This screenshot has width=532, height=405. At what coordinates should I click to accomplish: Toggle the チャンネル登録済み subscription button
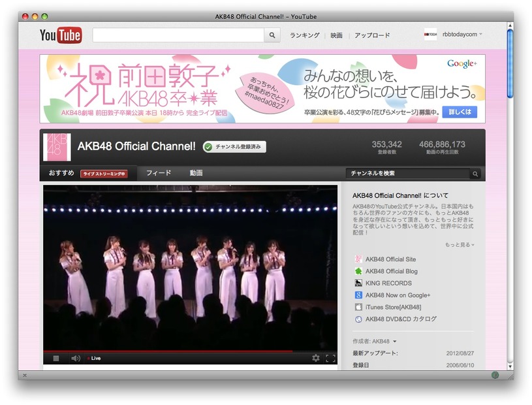coord(234,147)
